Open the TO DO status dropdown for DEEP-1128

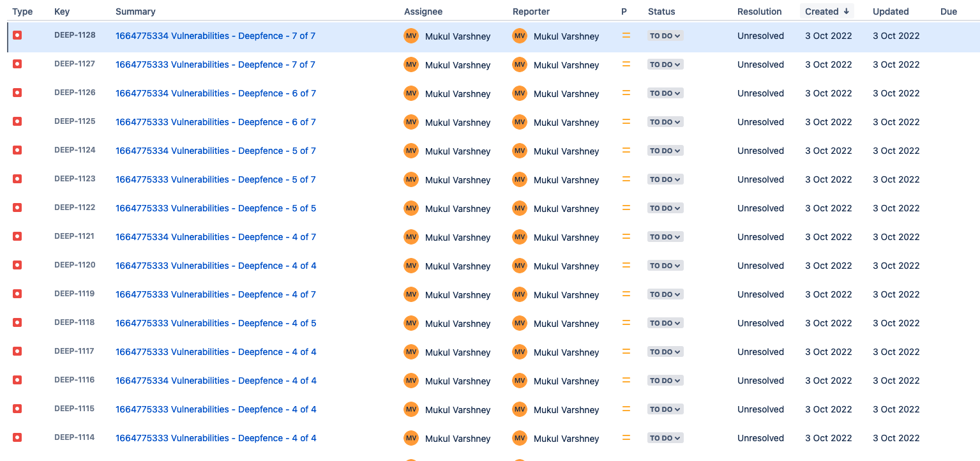[665, 36]
